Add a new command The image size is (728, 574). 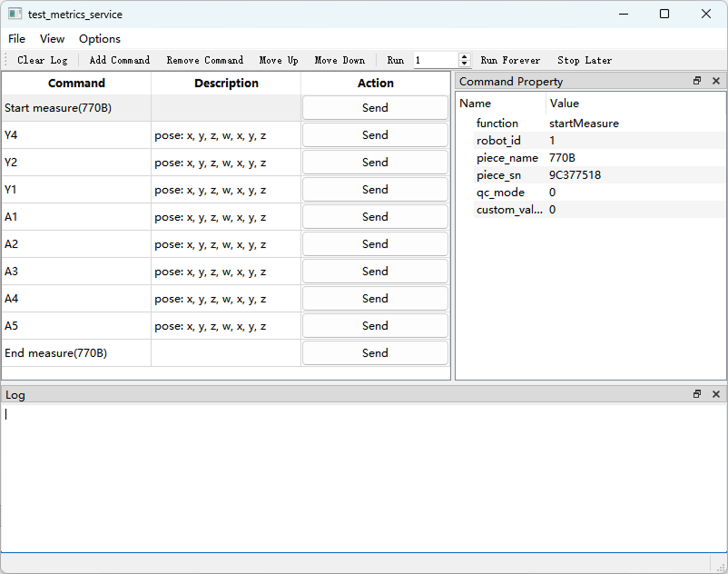[x=119, y=60]
